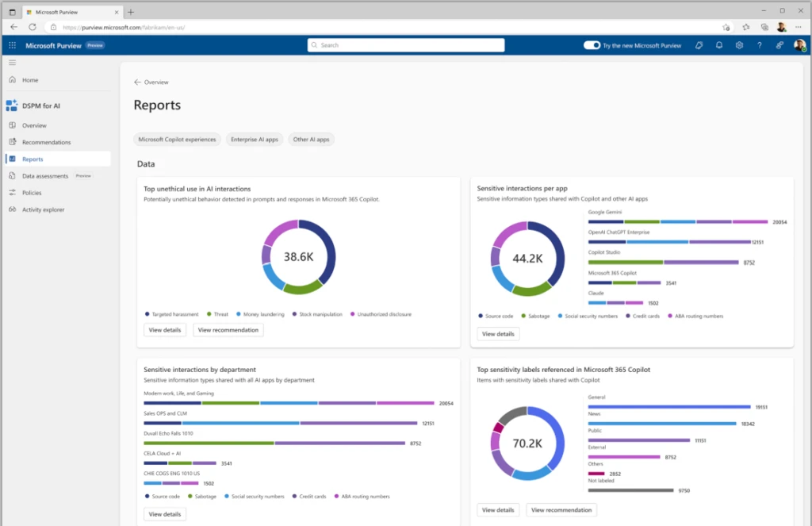Viewport: 812px width, 526px height.
Task: Open the Microsoft Purview settings gear
Action: click(739, 45)
